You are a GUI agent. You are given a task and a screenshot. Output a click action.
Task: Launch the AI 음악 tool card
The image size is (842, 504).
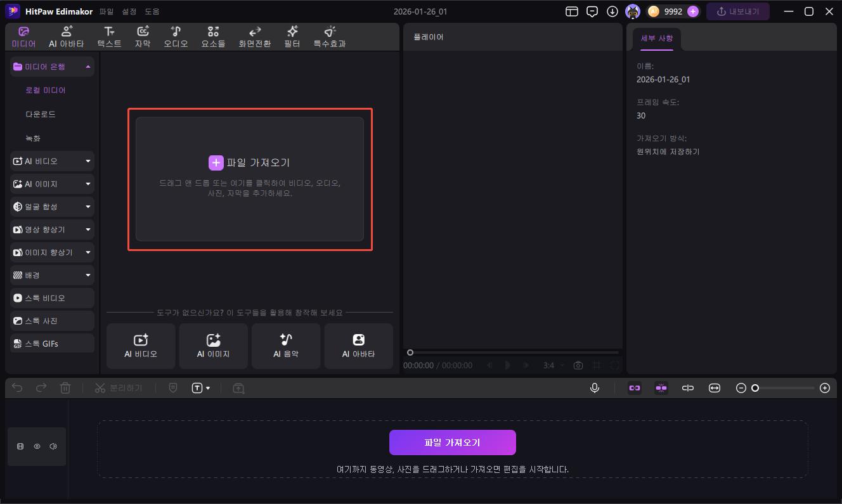click(x=286, y=346)
